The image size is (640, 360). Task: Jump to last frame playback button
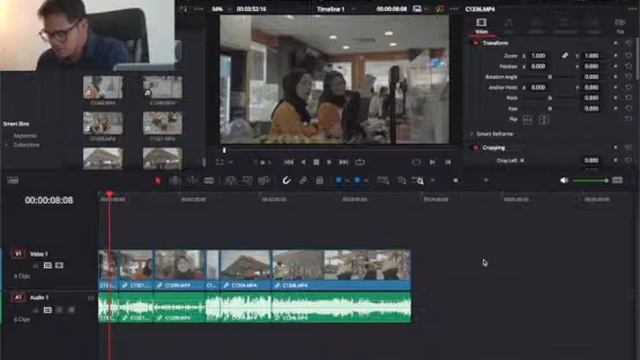344,162
